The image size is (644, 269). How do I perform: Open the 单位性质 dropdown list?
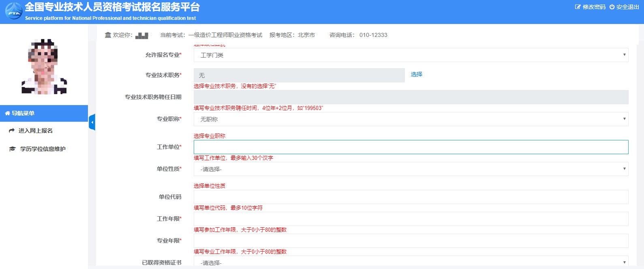coord(411,169)
